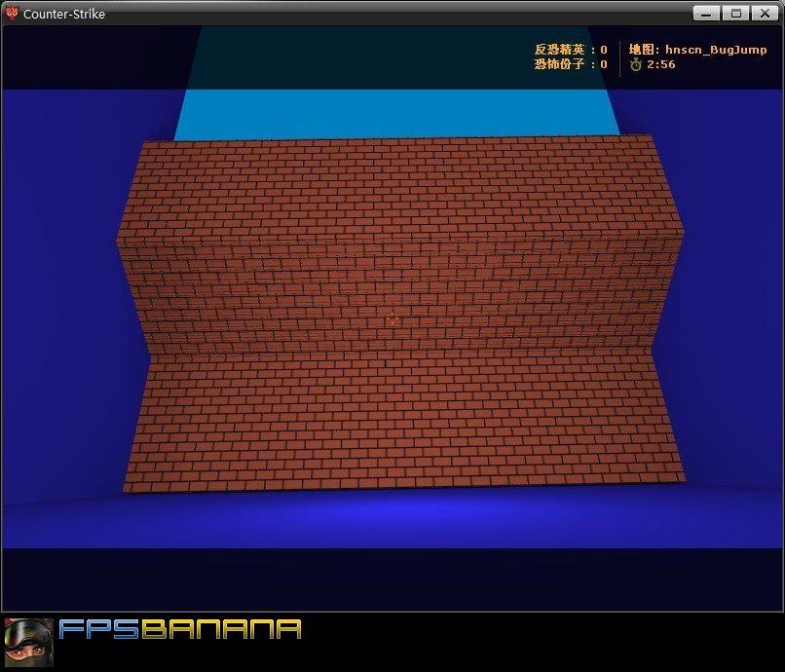Click the FPSBANANA logo link
This screenshot has width=785, height=672.
pyautogui.click(x=180, y=630)
